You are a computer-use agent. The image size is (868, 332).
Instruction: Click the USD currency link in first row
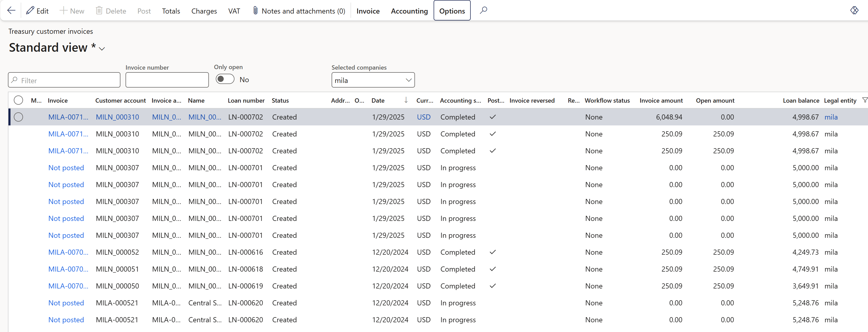424,117
